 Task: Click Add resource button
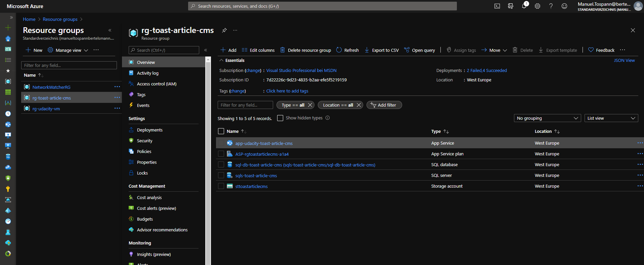(228, 50)
